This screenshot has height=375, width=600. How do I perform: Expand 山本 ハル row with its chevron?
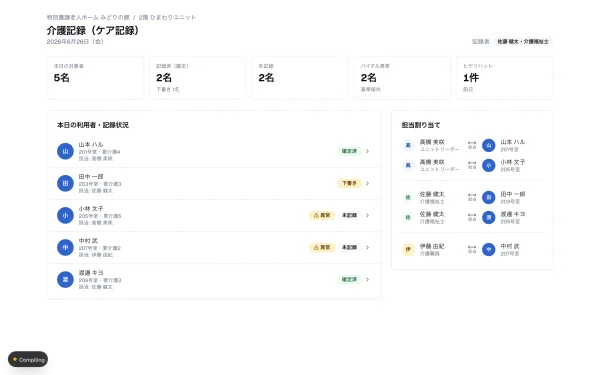click(x=367, y=151)
